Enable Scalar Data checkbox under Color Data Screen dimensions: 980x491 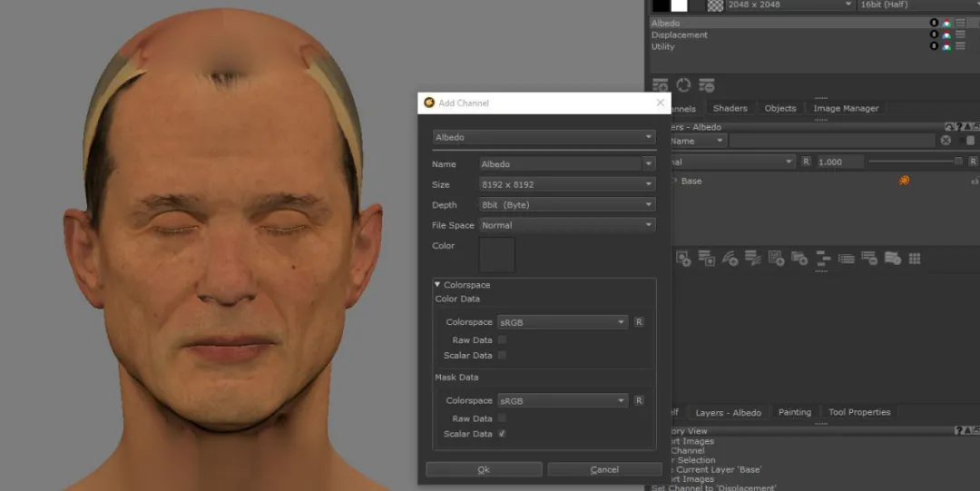click(502, 356)
